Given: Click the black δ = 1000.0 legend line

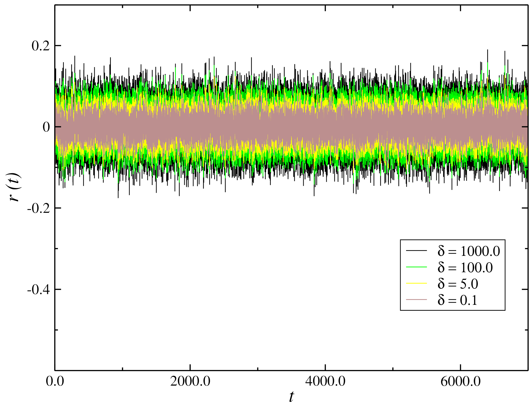Looking at the screenshot, I should coord(416,251).
